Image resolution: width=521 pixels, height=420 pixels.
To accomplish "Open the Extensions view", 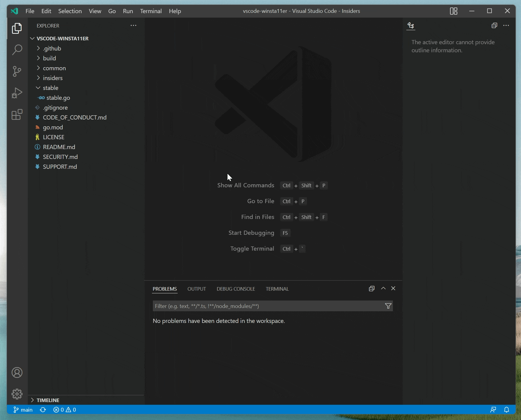I will point(17,114).
